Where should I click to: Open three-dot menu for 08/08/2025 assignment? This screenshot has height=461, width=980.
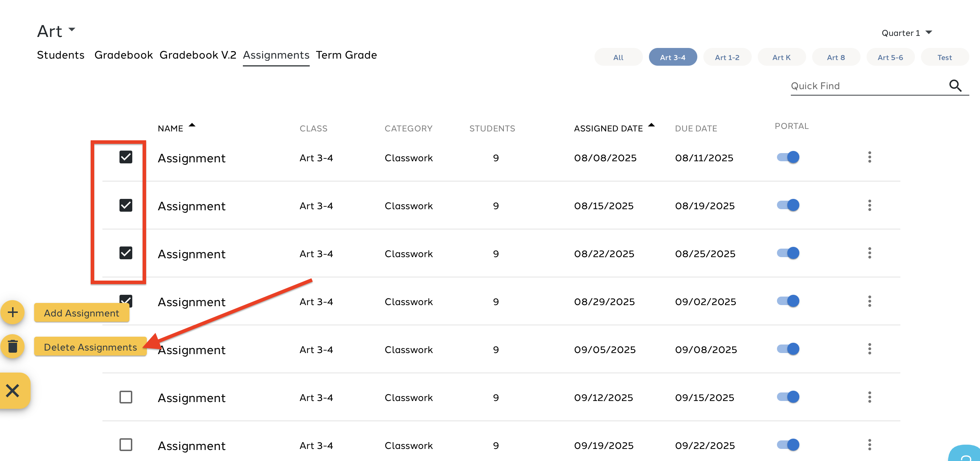point(869,157)
